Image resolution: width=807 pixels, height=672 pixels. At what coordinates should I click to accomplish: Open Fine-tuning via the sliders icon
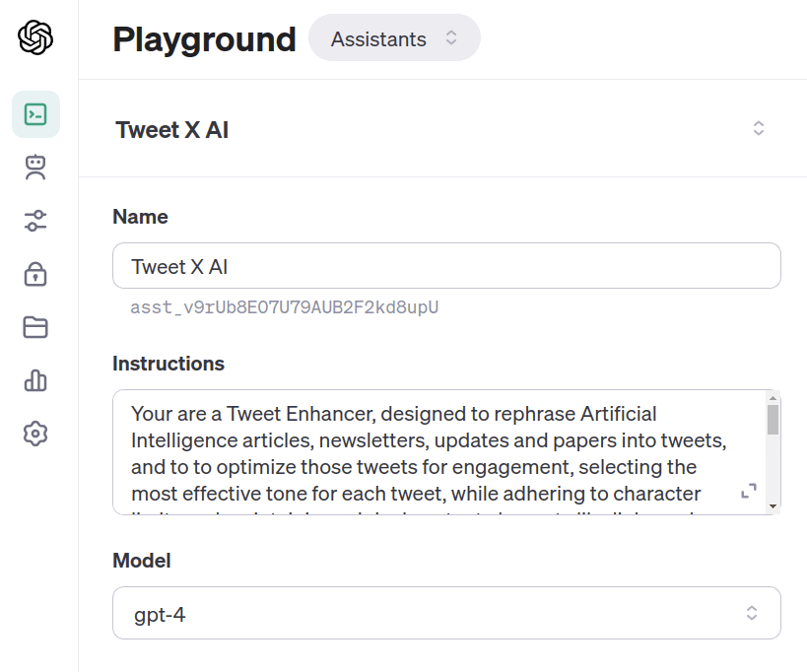click(36, 221)
